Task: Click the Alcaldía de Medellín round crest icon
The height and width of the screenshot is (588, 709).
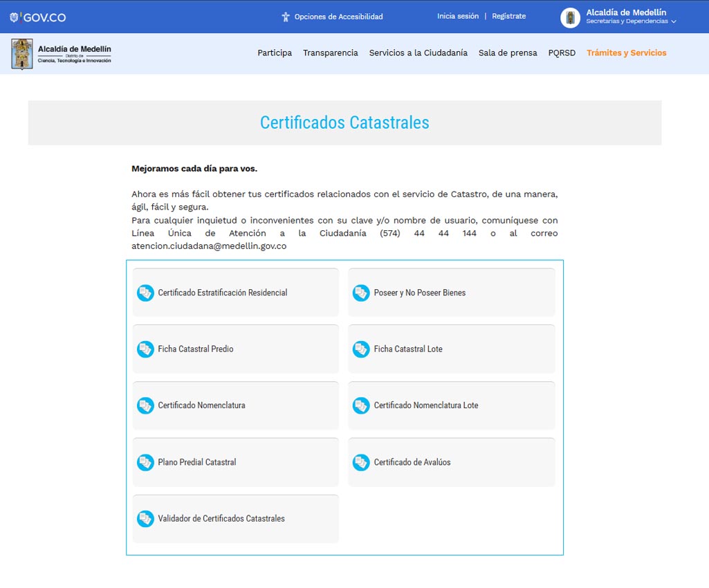Action: click(x=570, y=18)
